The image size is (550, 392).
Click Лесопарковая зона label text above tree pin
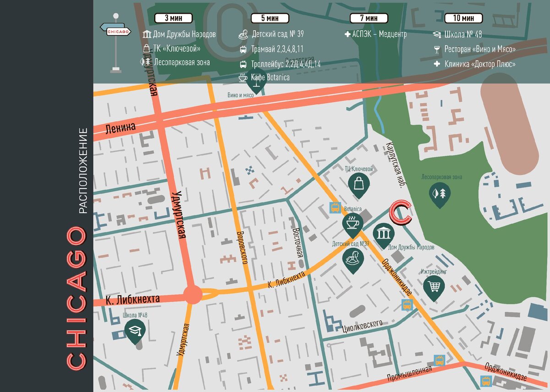click(442, 177)
